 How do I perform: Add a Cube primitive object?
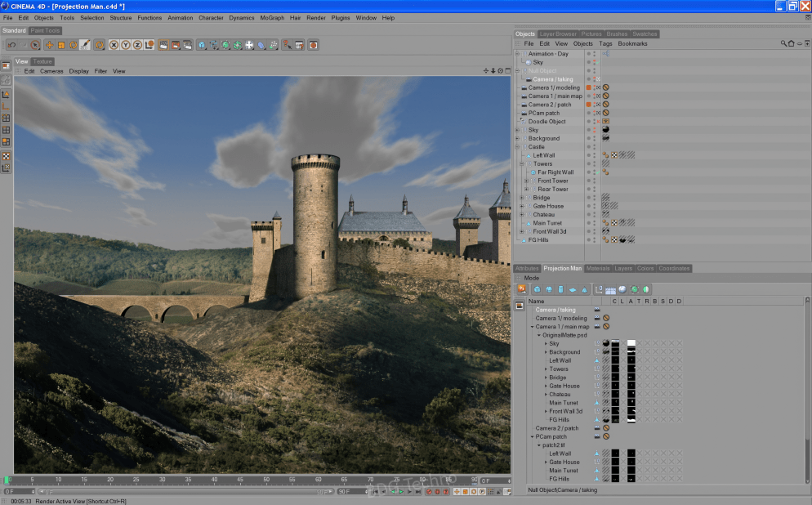(x=202, y=45)
